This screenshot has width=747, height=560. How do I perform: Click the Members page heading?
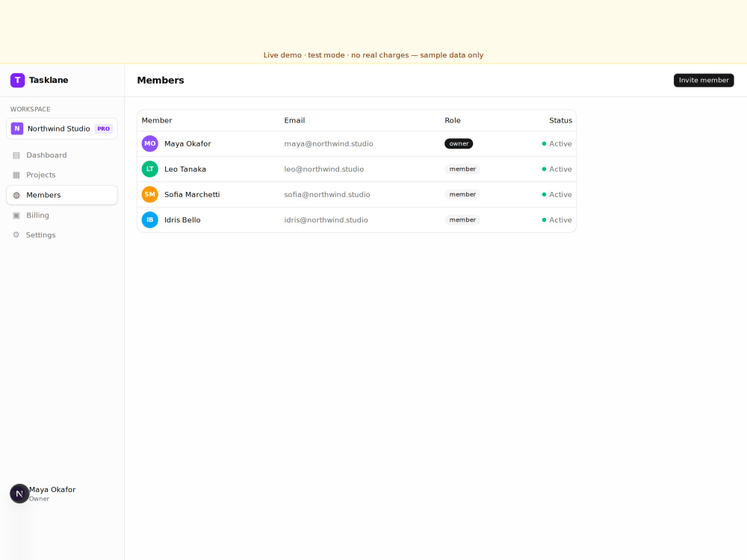(x=161, y=80)
